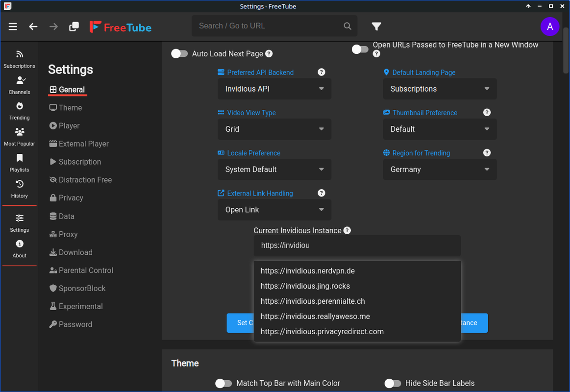Screen dimensions: 570x392
Task: Go to General settings section
Action: [x=67, y=90]
